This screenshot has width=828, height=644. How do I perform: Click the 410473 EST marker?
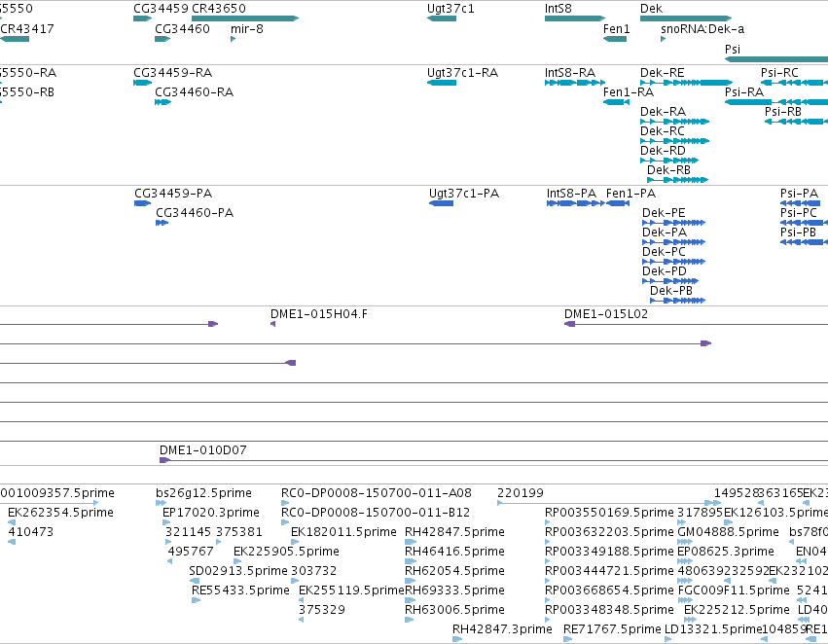(x=12, y=542)
